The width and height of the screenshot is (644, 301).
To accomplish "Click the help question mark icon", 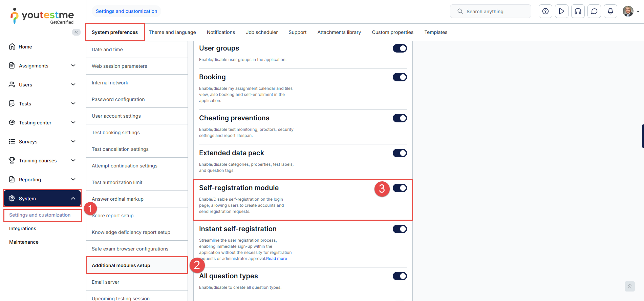I will click(x=545, y=11).
